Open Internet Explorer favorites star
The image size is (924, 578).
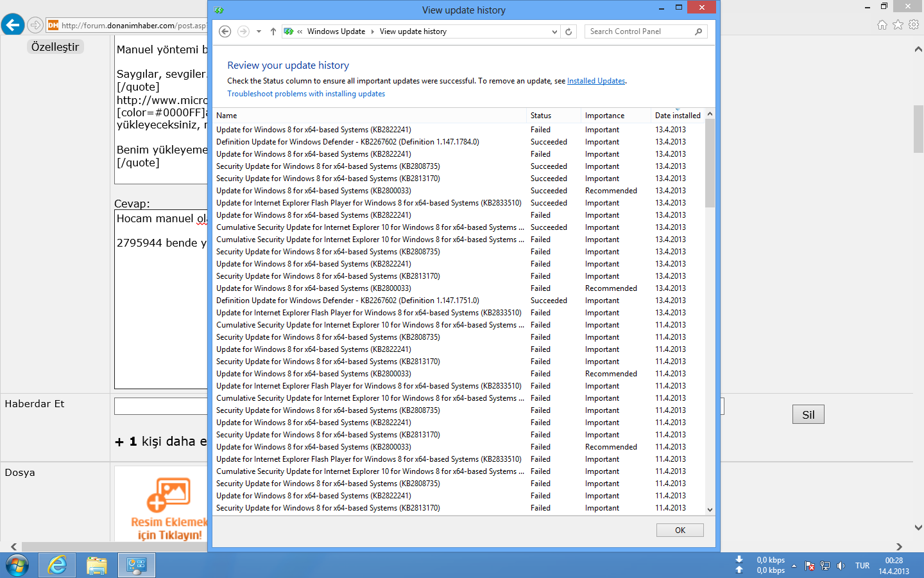click(x=898, y=25)
